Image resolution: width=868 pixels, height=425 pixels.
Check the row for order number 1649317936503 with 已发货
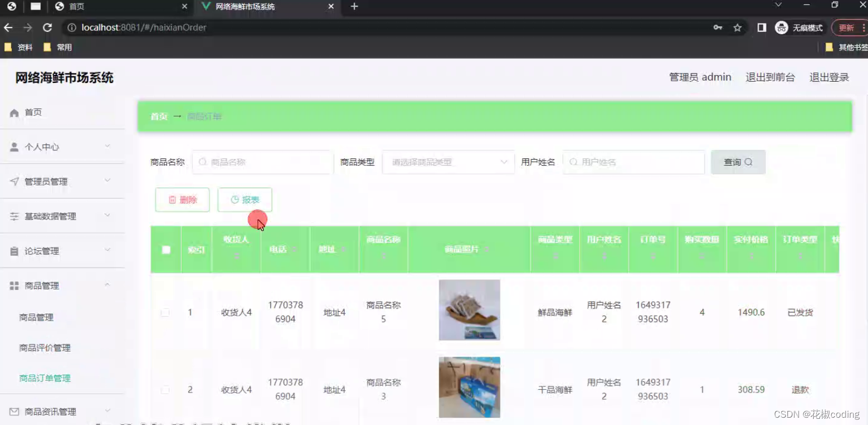tap(166, 312)
